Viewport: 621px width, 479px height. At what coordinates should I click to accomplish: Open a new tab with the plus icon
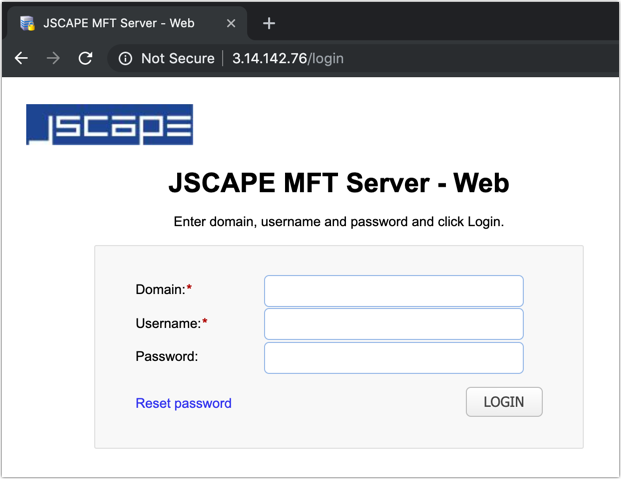pos(269,23)
